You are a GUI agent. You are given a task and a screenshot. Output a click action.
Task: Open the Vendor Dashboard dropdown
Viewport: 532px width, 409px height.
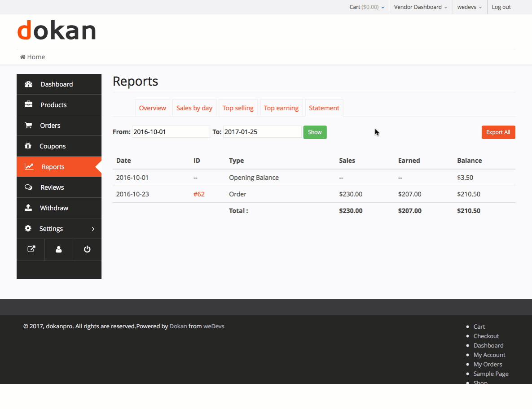click(x=421, y=7)
